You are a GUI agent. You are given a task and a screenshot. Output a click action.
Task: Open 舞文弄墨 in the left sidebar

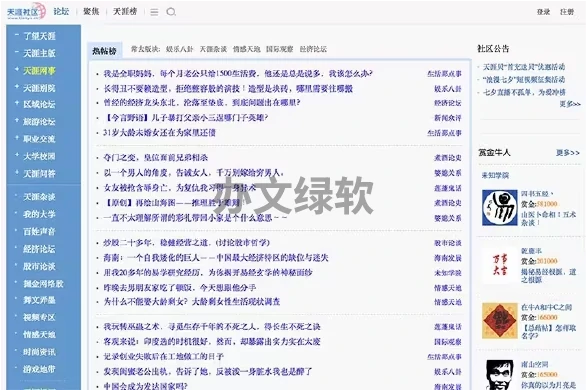[x=39, y=300]
